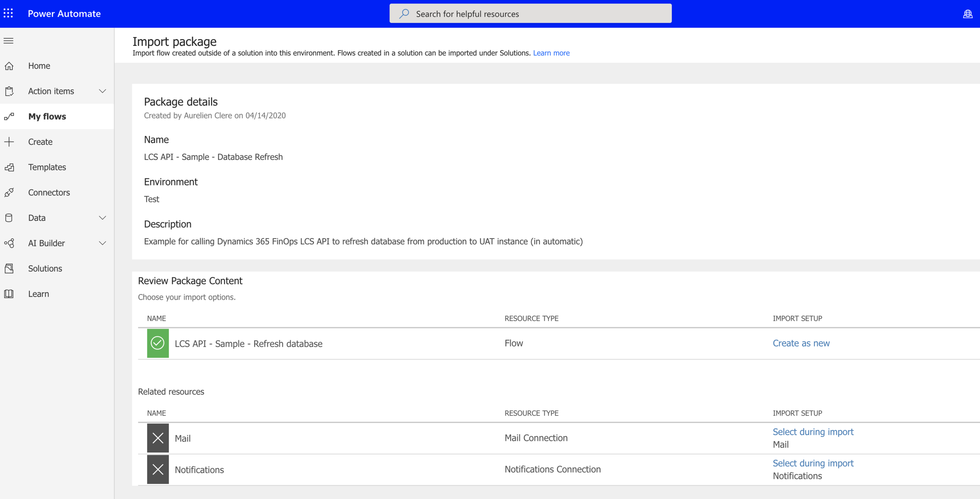
Task: Click the Templates icon
Action: pyautogui.click(x=9, y=167)
